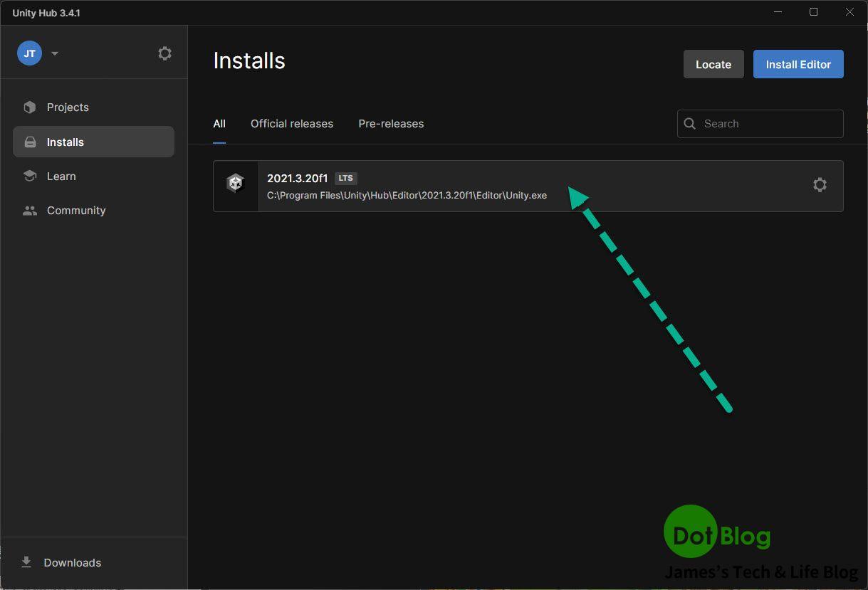Click the Install Editor button
This screenshot has width=868, height=590.
[798, 64]
